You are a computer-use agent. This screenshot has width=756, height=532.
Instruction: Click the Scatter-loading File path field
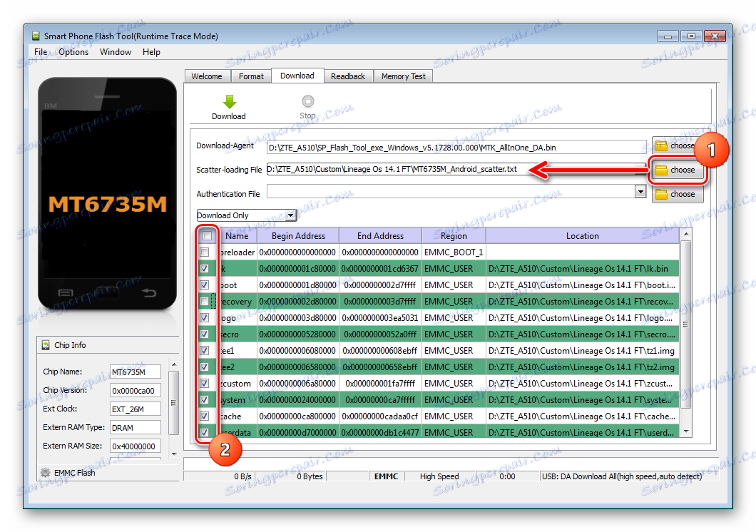(456, 169)
